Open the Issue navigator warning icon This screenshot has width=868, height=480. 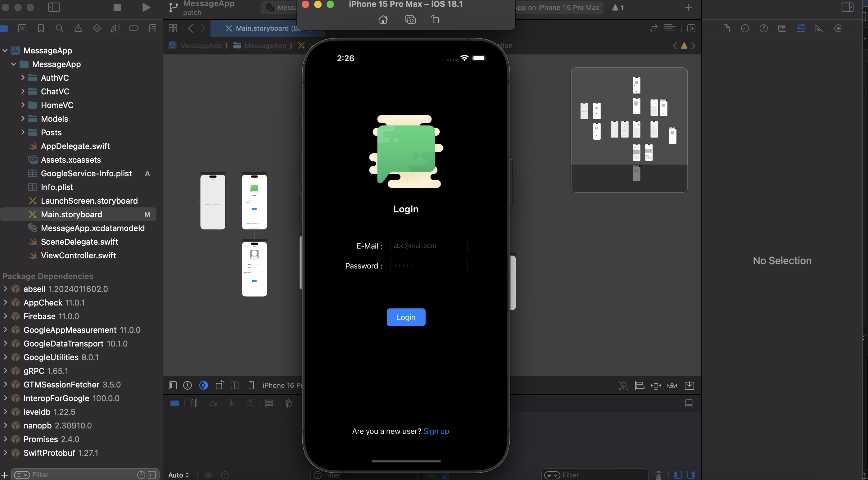[x=78, y=28]
